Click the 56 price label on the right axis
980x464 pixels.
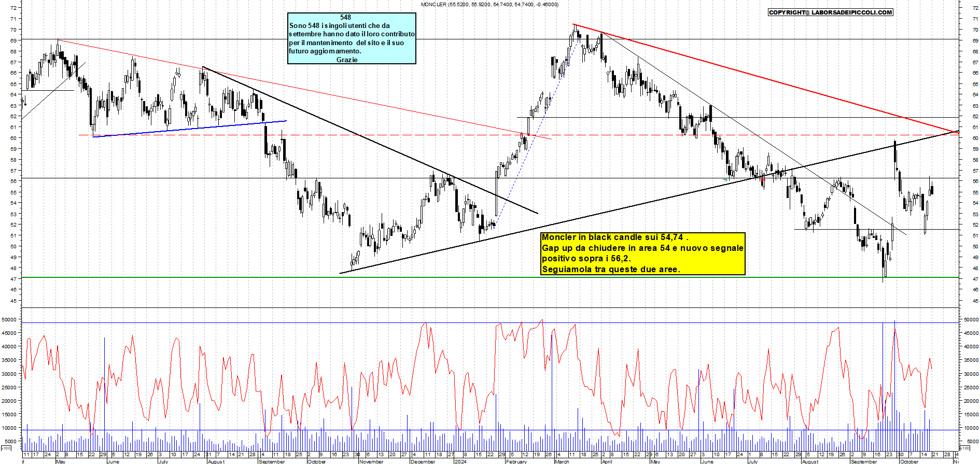tap(975, 181)
